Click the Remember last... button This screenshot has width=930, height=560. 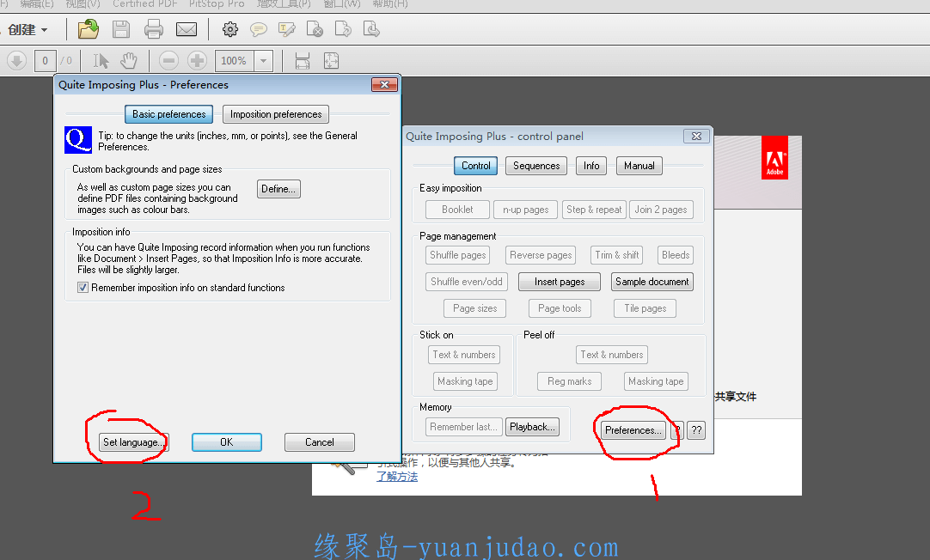[464, 427]
